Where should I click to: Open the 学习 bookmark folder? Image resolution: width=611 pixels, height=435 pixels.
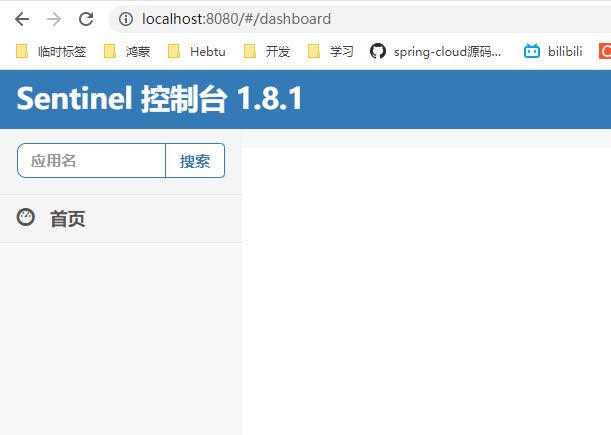click(x=330, y=51)
